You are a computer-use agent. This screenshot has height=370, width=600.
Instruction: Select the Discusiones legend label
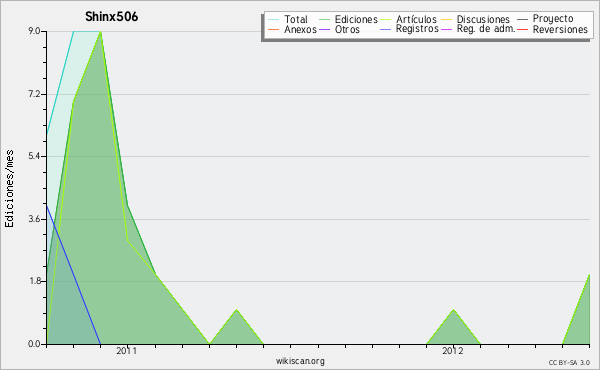point(483,19)
